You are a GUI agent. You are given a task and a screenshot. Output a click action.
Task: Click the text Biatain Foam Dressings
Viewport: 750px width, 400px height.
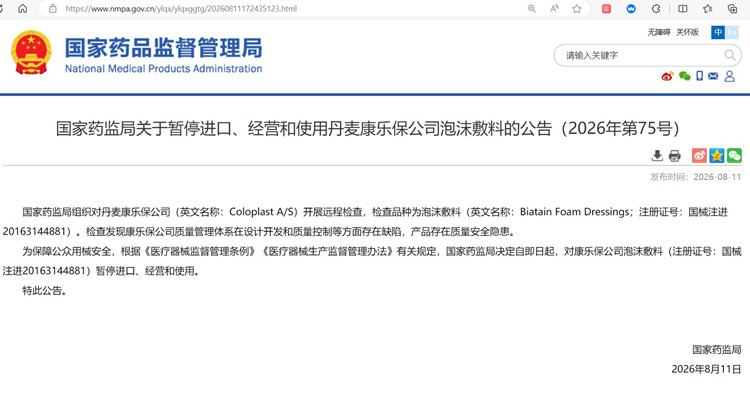pos(575,211)
